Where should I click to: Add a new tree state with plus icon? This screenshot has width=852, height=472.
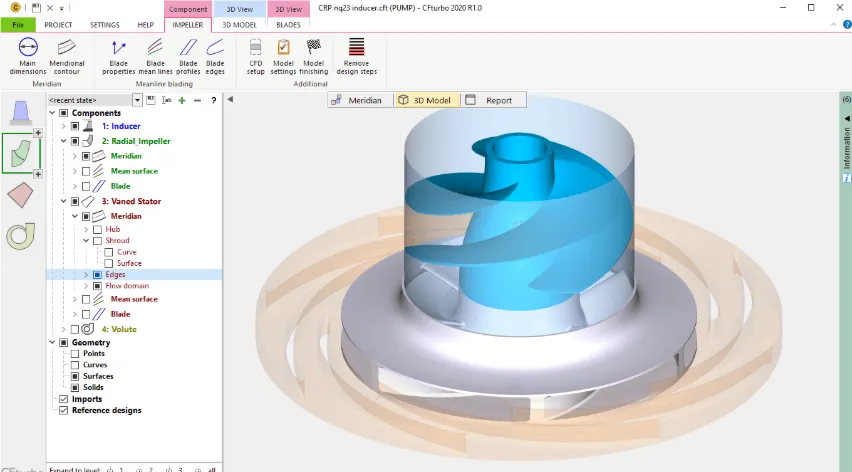pos(182,100)
